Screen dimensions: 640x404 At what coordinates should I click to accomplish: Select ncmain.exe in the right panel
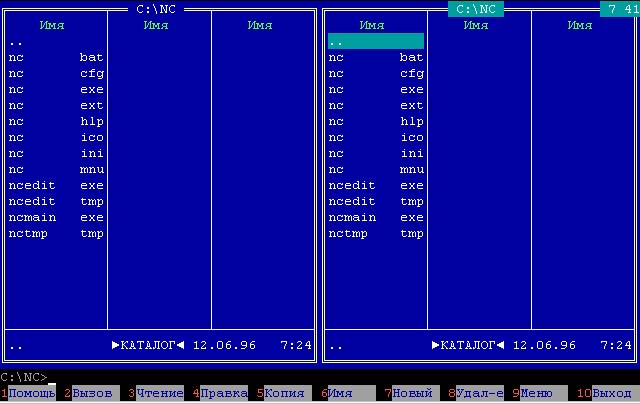click(376, 218)
